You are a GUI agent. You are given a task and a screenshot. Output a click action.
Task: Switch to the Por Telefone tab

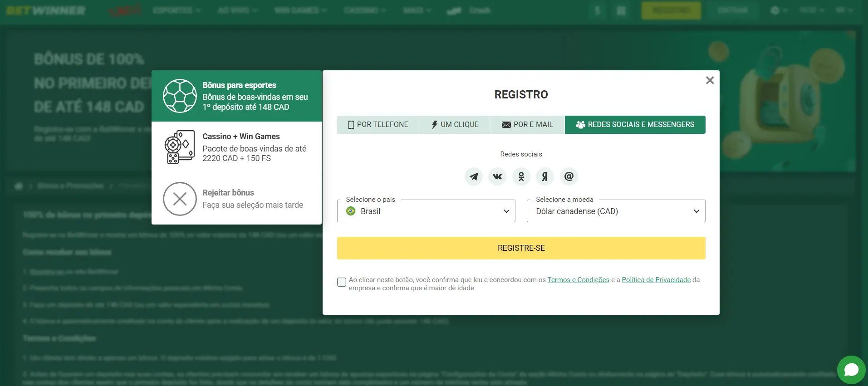[378, 125]
